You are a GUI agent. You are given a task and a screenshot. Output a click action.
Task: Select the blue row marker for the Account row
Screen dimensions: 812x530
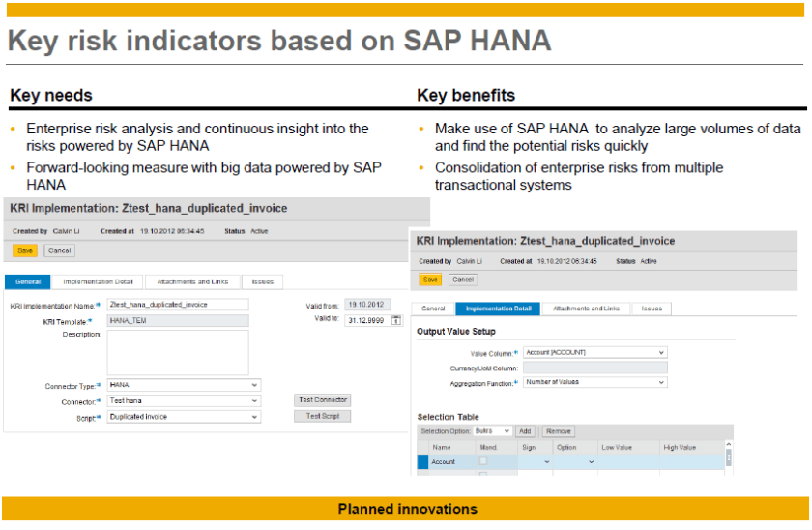click(x=421, y=462)
